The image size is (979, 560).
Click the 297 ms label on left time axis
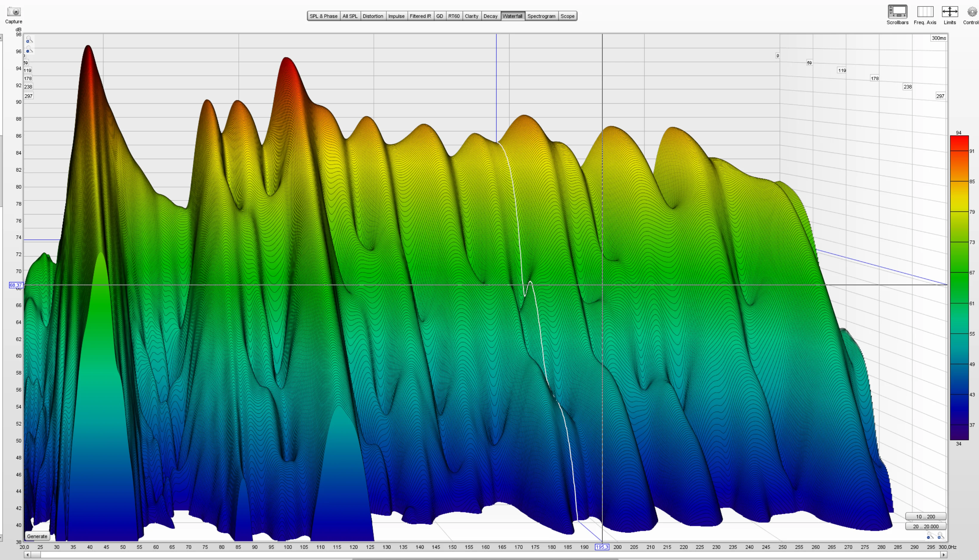click(29, 96)
